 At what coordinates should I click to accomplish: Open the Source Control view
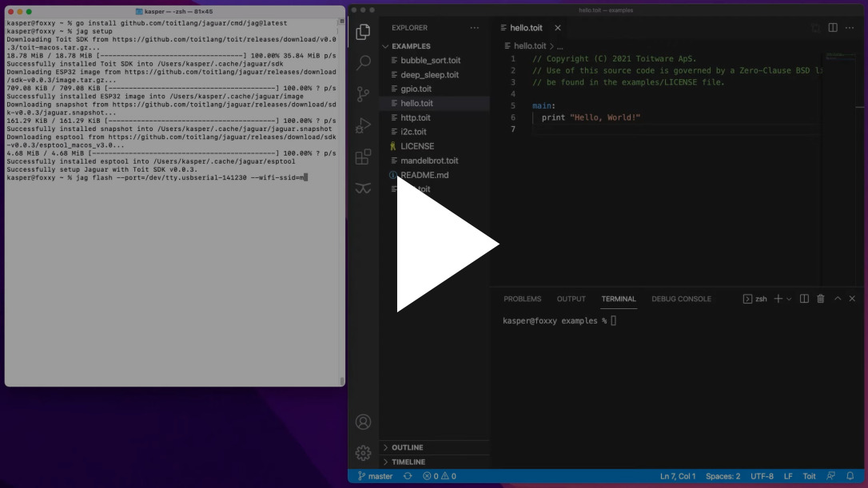(363, 94)
